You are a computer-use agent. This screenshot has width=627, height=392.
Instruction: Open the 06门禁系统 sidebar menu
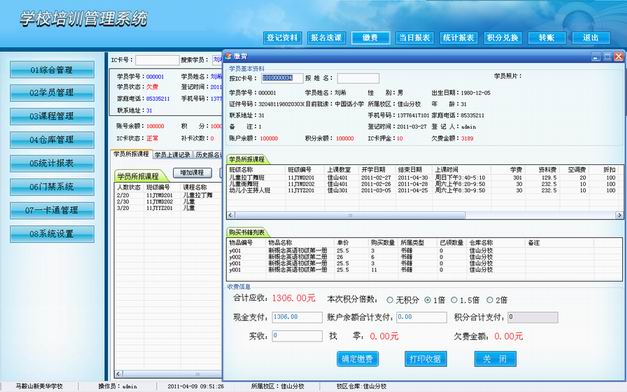[52, 187]
